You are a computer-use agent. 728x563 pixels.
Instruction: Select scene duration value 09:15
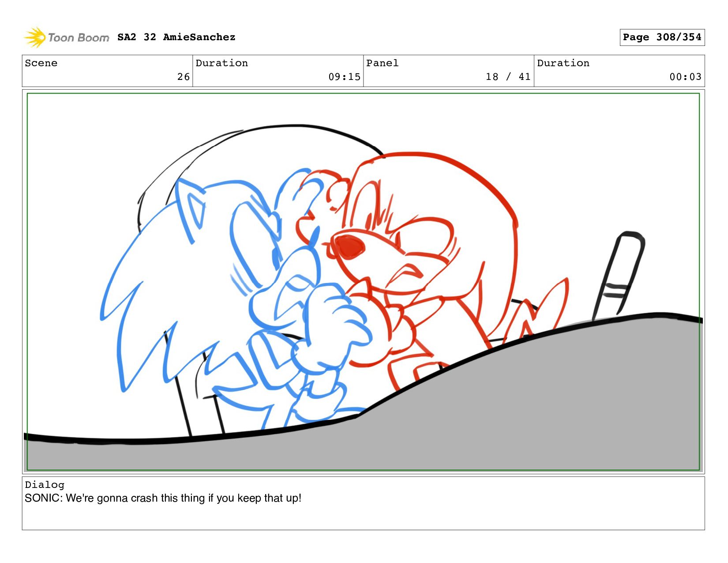point(344,77)
